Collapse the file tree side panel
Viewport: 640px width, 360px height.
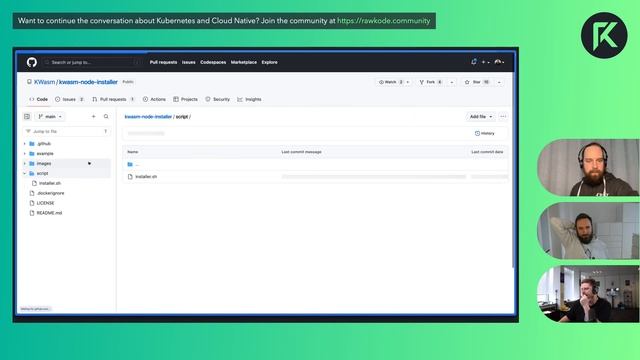point(27,117)
